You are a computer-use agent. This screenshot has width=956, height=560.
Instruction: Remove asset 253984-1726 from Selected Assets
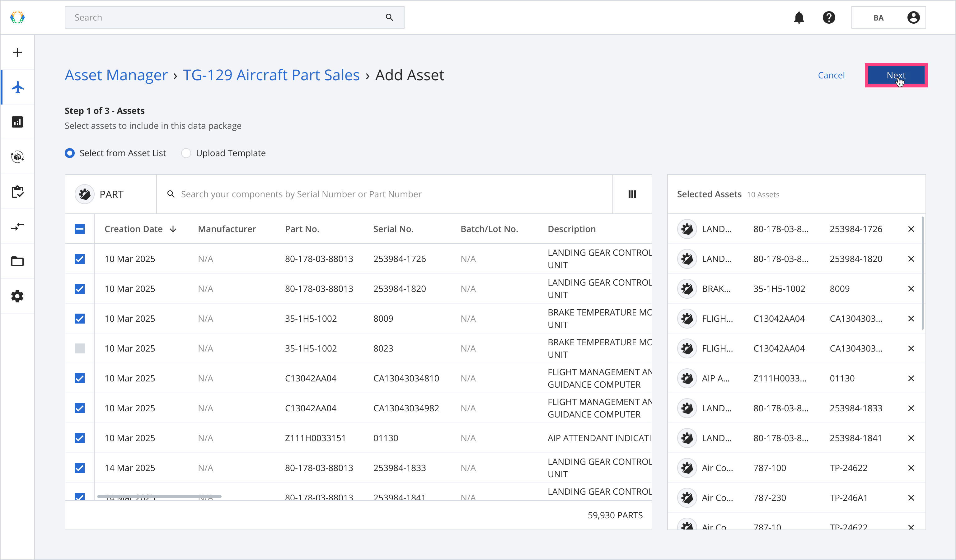911,229
